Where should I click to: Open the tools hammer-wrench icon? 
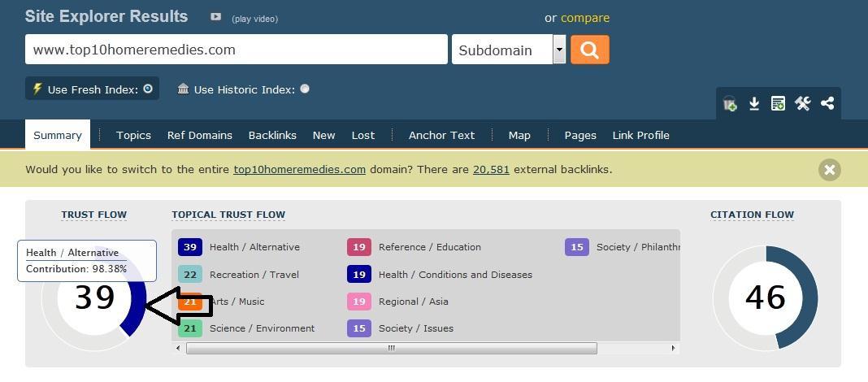point(803,103)
